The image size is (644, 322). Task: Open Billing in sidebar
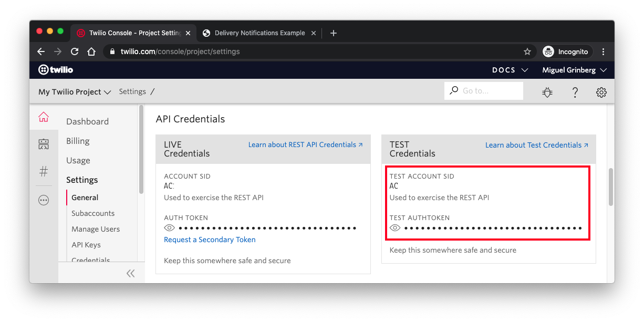[78, 141]
